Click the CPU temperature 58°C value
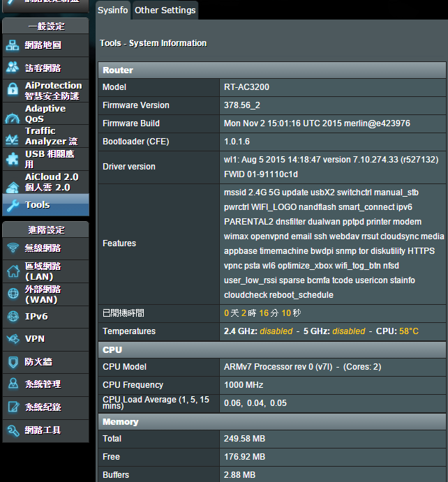The width and height of the screenshot is (448, 482). pyautogui.click(x=409, y=331)
